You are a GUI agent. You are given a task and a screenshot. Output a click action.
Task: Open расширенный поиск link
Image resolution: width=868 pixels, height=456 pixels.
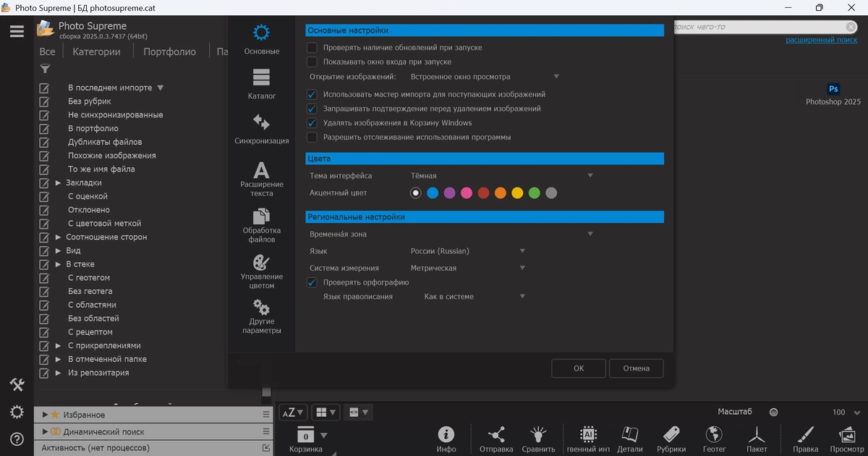(822, 40)
